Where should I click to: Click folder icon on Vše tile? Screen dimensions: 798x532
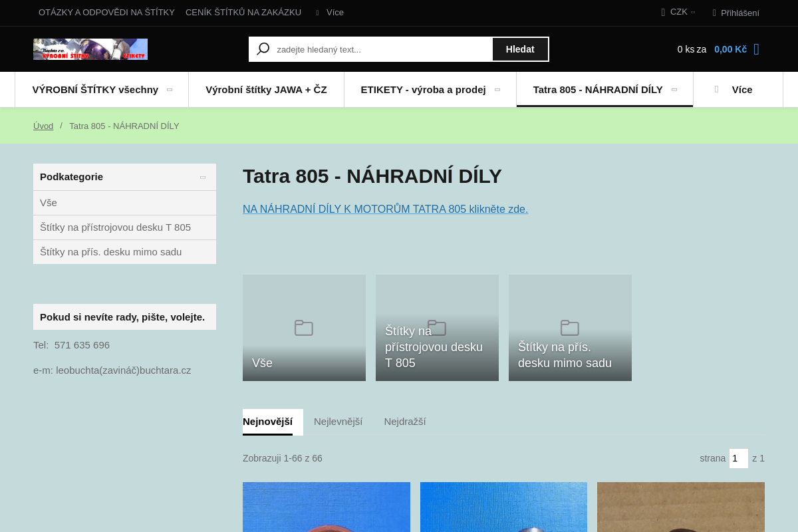coord(304,328)
